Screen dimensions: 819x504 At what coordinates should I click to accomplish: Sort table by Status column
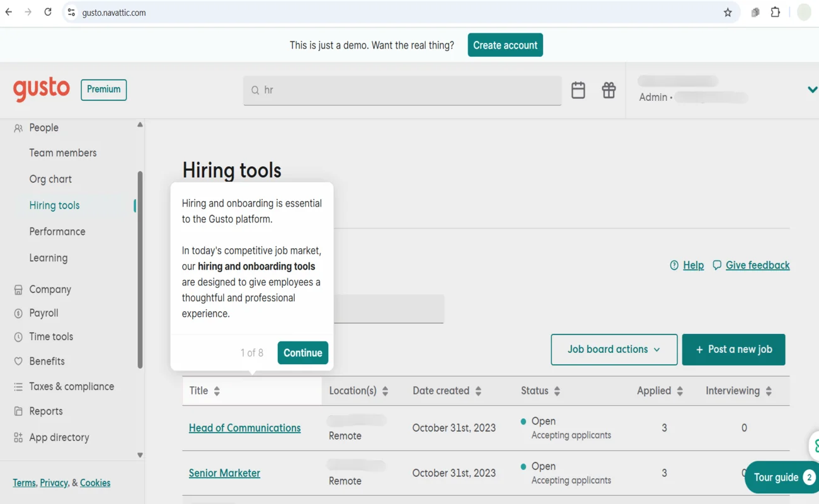point(557,391)
